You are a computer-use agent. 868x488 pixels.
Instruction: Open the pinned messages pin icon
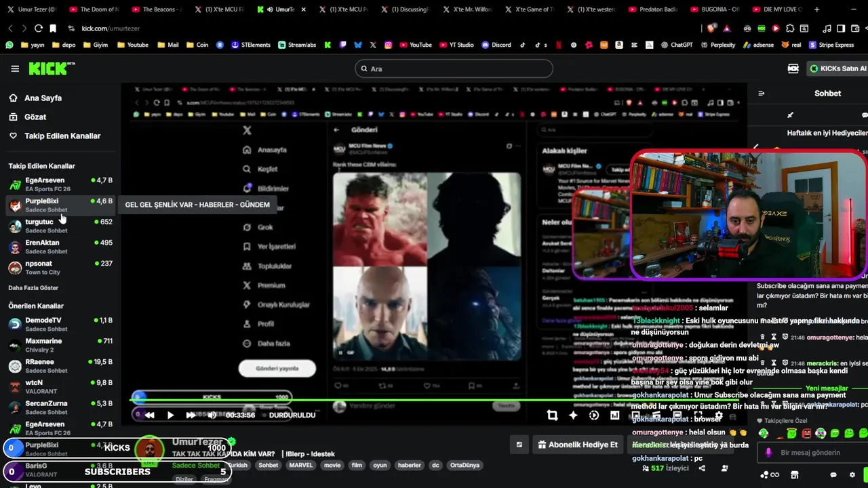point(790,115)
